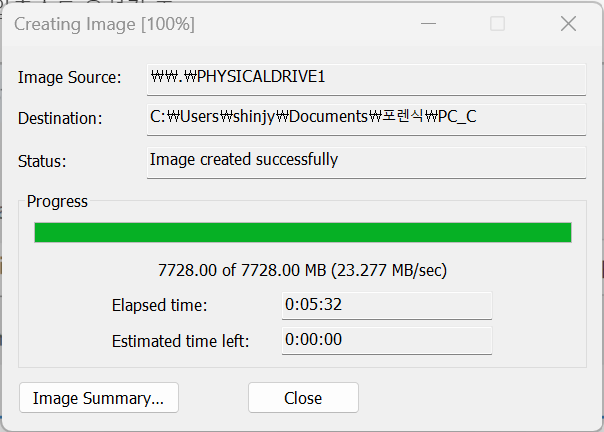Click the Status: label

point(42,161)
